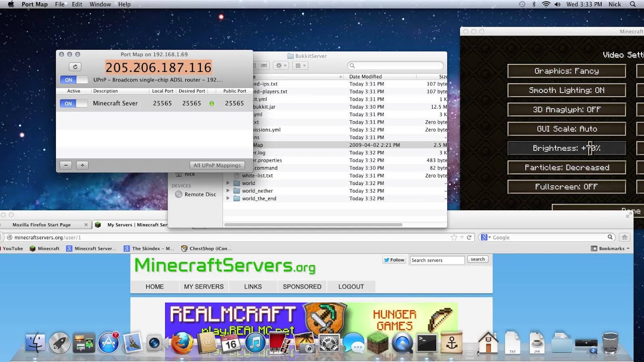Open Finder arrange-by dropdown

300,65
